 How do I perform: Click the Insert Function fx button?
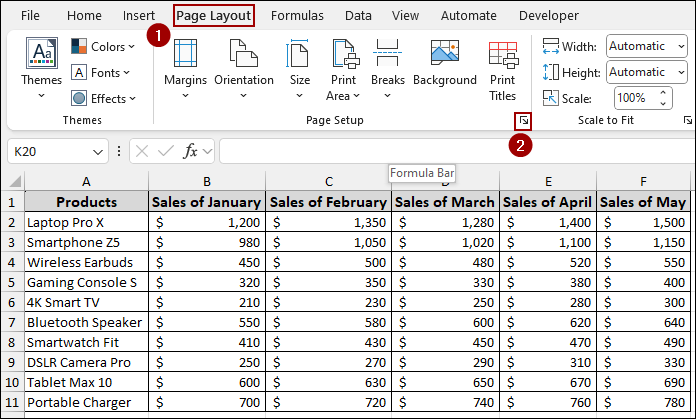pos(190,151)
